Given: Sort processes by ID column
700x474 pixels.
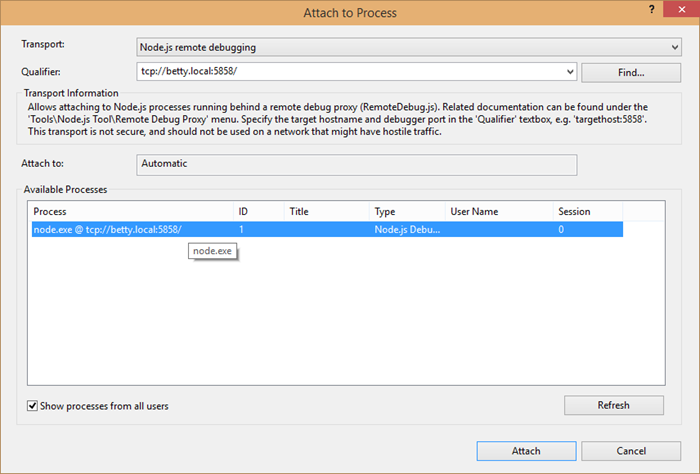Looking at the screenshot, I should pyautogui.click(x=257, y=212).
